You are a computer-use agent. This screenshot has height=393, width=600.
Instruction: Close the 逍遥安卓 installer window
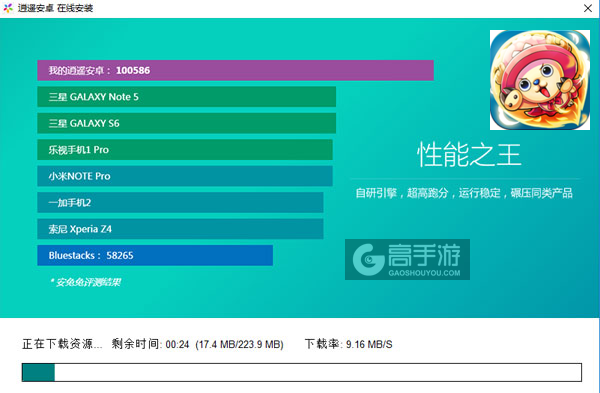coord(588,8)
